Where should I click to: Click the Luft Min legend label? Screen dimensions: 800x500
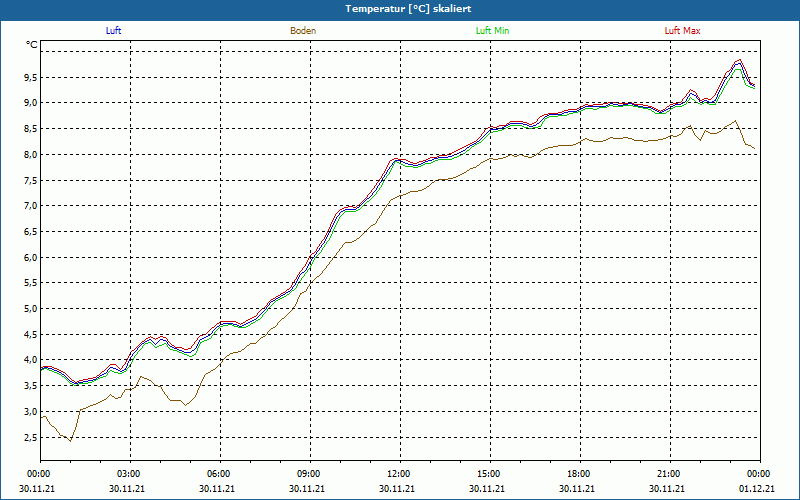click(492, 31)
